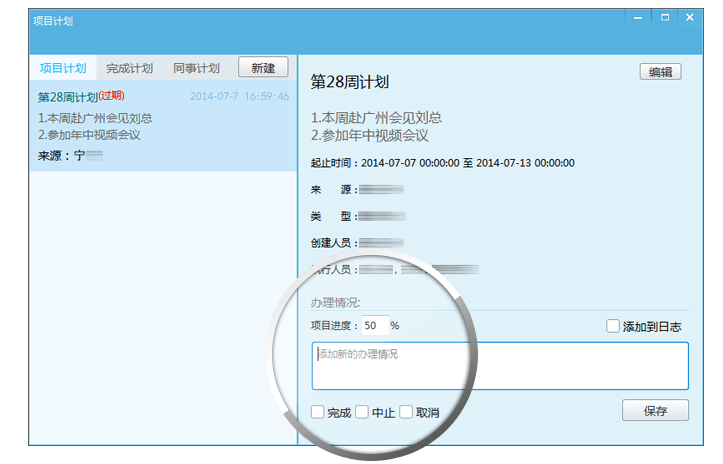The height and width of the screenshot is (464, 723).
Task: Click the plan timestamp 2014-07-7 16:59:46
Action: 239,96
